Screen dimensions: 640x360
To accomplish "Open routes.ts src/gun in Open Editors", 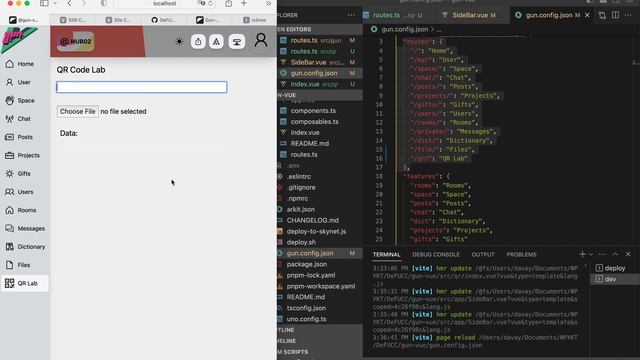I will tap(320, 40).
